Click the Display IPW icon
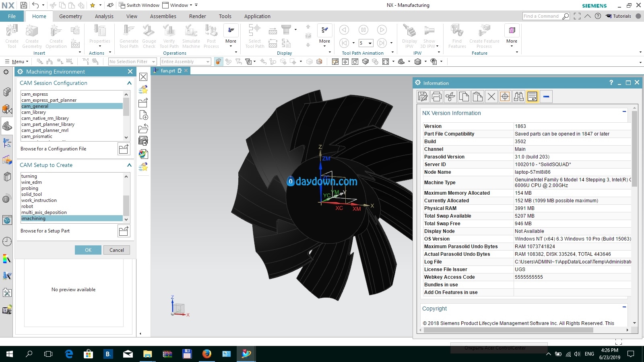Screen dimensions: 644x362 pyautogui.click(x=409, y=36)
